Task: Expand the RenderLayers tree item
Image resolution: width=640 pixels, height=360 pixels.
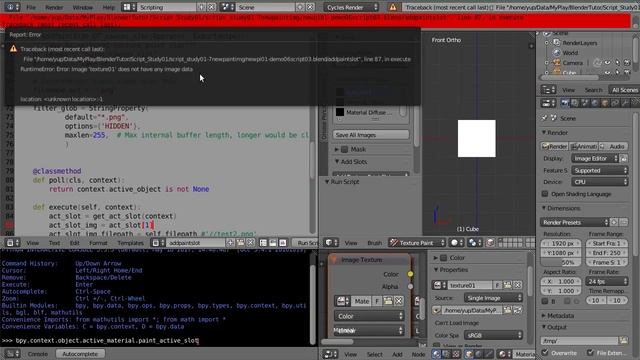Action: coord(547,43)
